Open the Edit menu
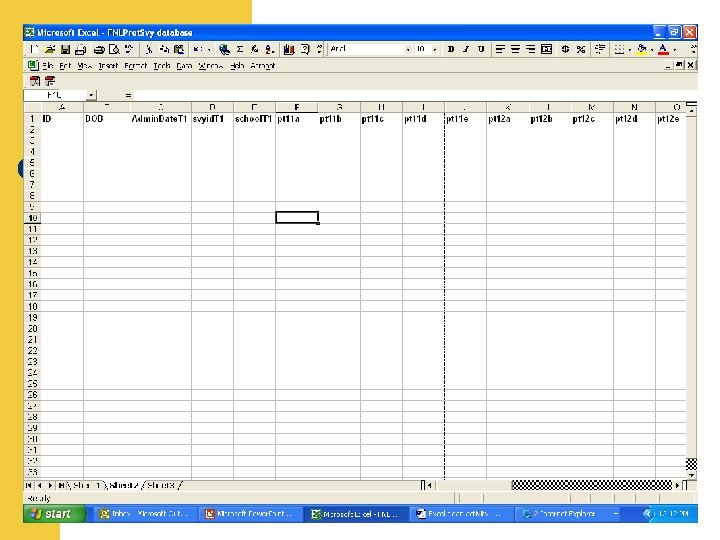 click(x=65, y=66)
